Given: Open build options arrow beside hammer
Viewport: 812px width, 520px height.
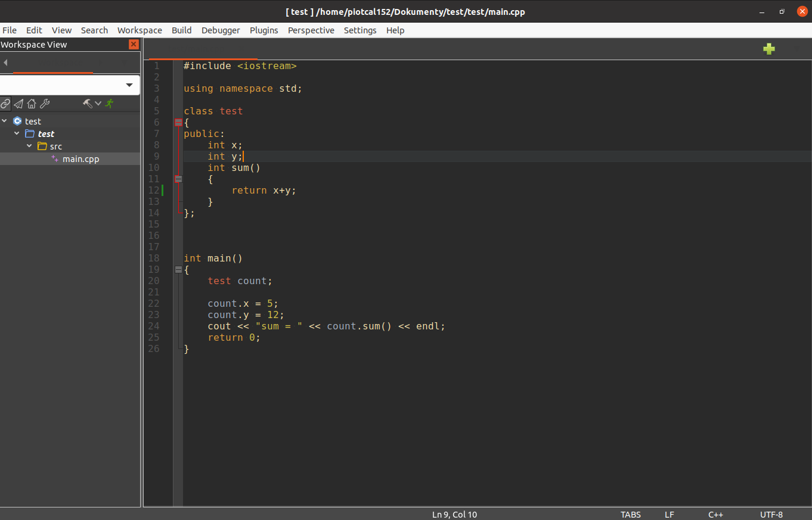Looking at the screenshot, I should (x=98, y=104).
